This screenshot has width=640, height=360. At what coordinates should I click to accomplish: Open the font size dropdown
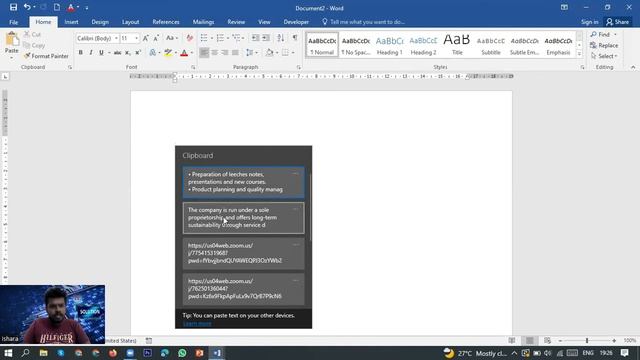point(137,38)
